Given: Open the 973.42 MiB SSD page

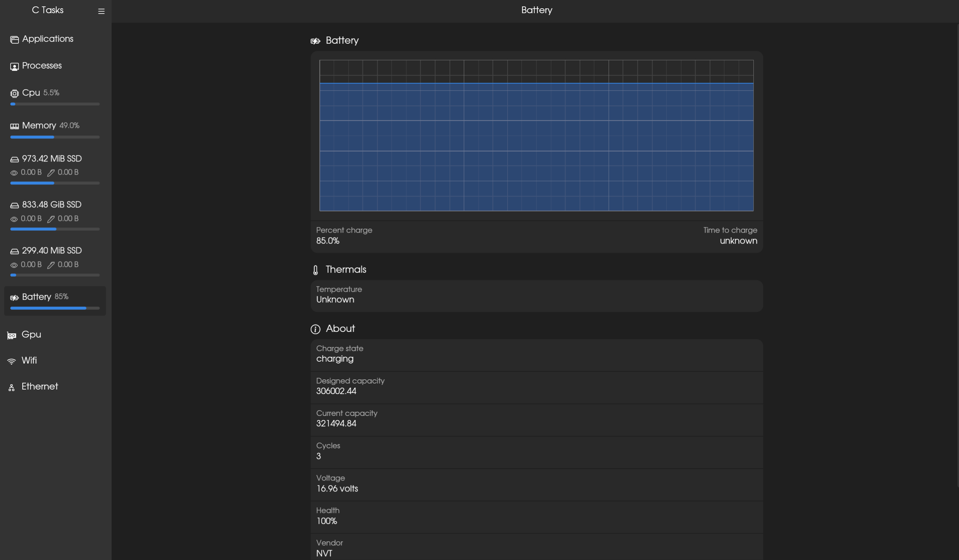Looking at the screenshot, I should tap(52, 159).
